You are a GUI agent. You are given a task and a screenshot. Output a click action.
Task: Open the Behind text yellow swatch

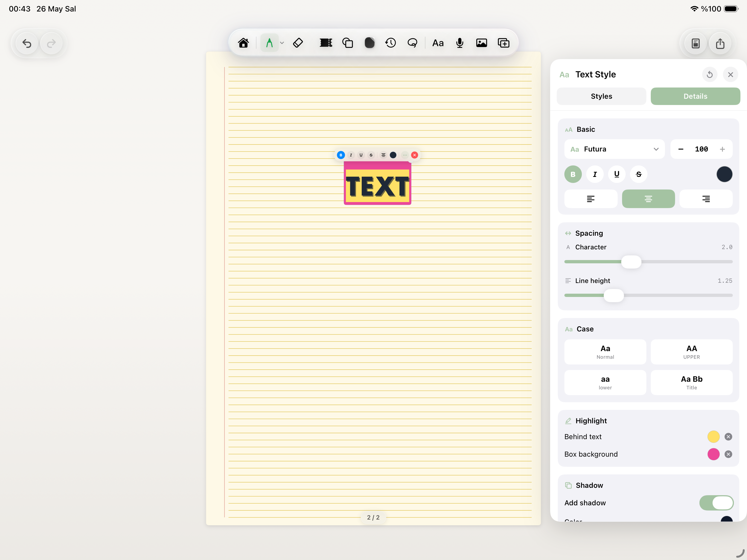click(x=714, y=437)
